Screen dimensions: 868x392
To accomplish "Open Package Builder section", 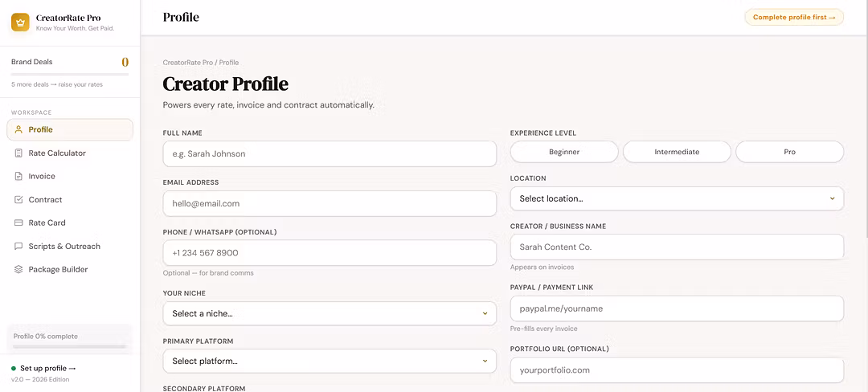I will (x=70, y=269).
